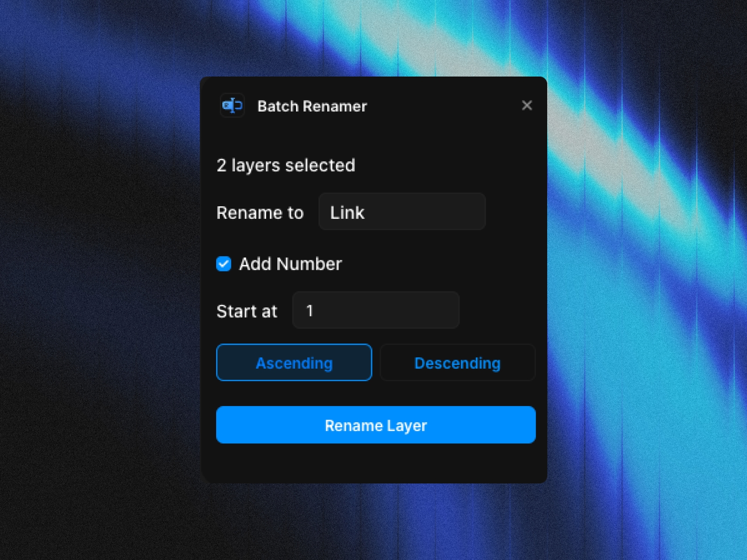
Task: Click the '2 layers selected' label
Action: (x=286, y=165)
